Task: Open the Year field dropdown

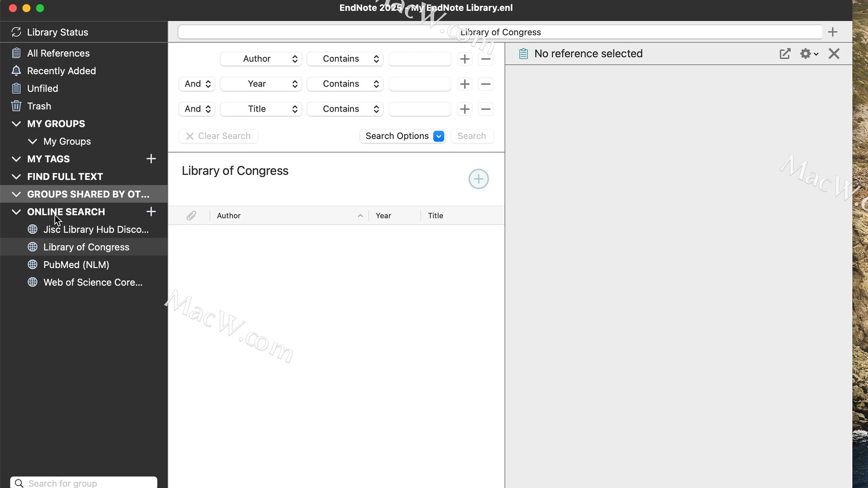Action: [x=261, y=84]
